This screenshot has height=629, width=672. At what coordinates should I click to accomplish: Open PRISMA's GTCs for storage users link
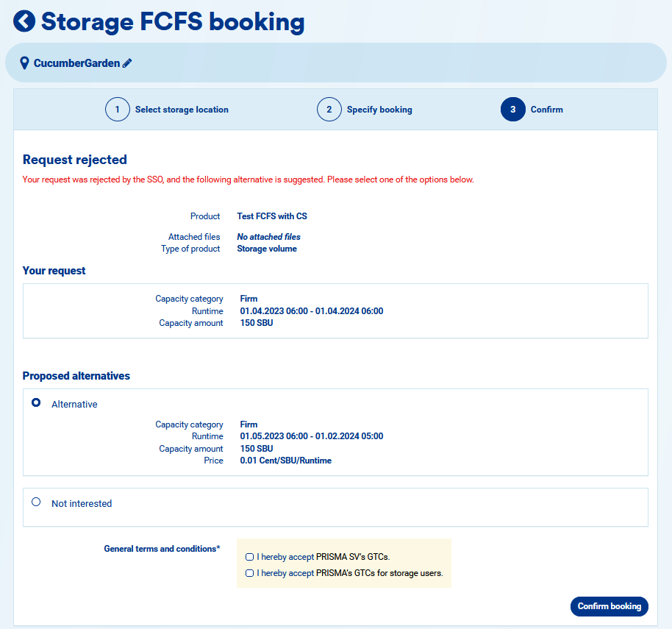point(379,573)
